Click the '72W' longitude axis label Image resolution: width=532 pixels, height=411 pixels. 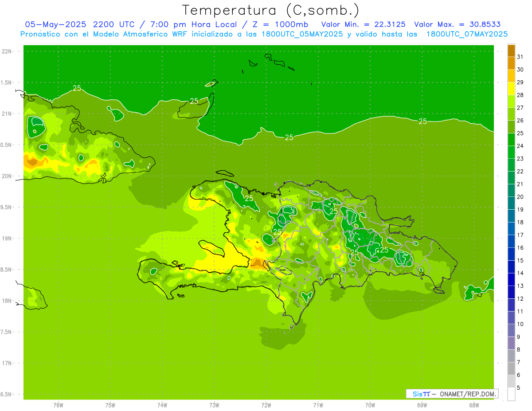(x=266, y=405)
